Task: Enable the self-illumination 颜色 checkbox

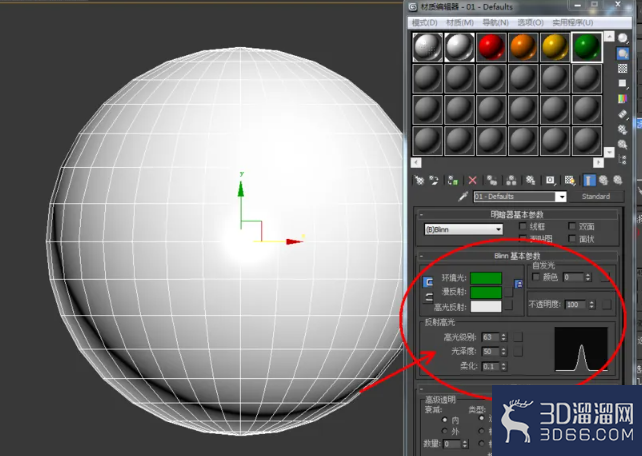Action: pyautogui.click(x=536, y=277)
